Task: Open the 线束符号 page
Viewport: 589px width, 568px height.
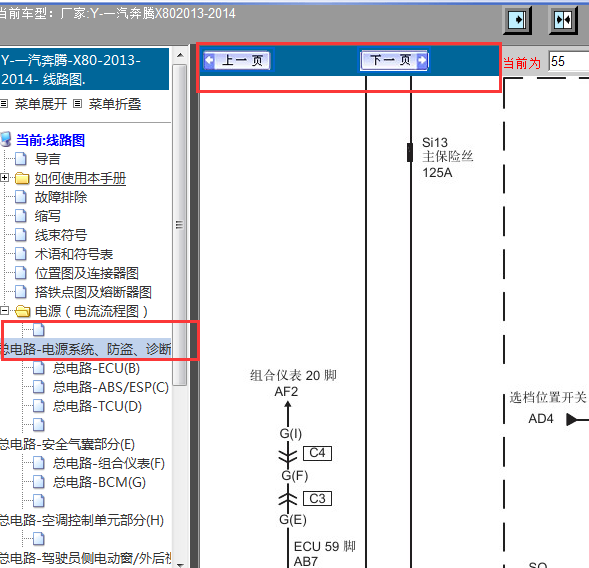Action: pyautogui.click(x=60, y=235)
